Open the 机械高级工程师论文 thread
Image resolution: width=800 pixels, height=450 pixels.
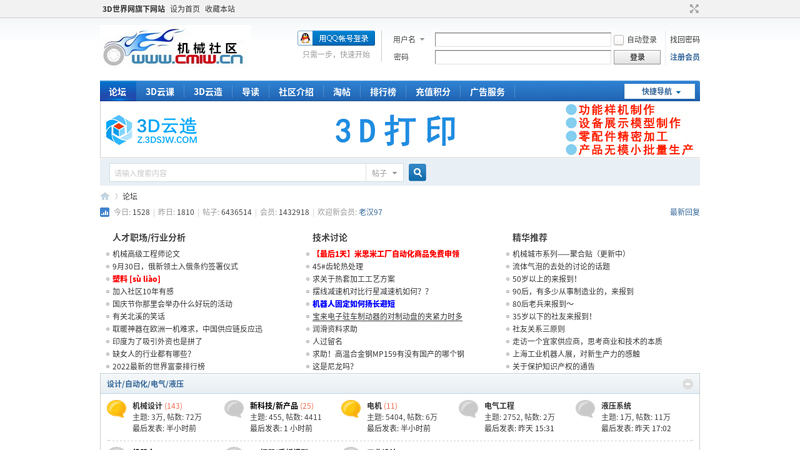(146, 254)
